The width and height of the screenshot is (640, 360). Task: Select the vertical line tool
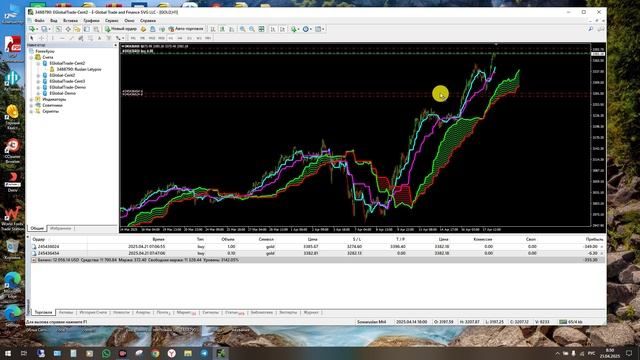[52, 38]
